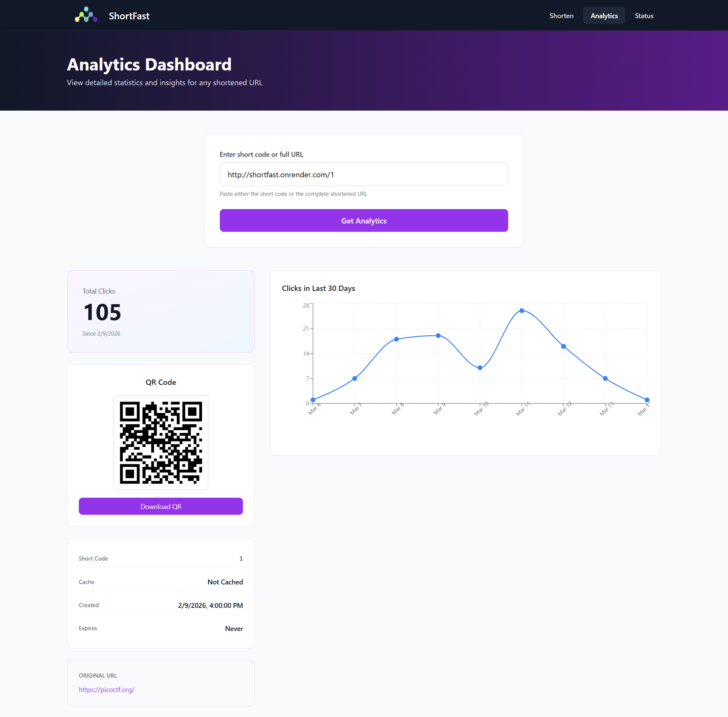Screen dimensions: 728x717
Task: Click the Short Code value 1
Action: pyautogui.click(x=241, y=558)
